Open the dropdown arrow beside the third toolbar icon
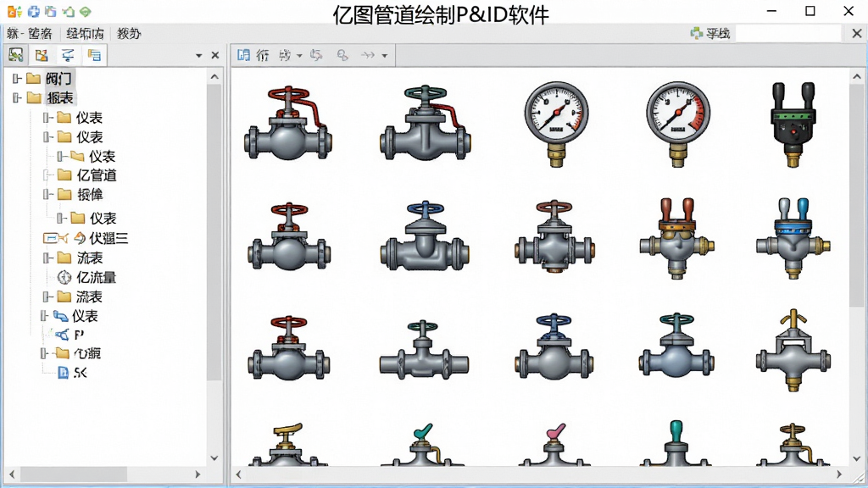 [299, 55]
